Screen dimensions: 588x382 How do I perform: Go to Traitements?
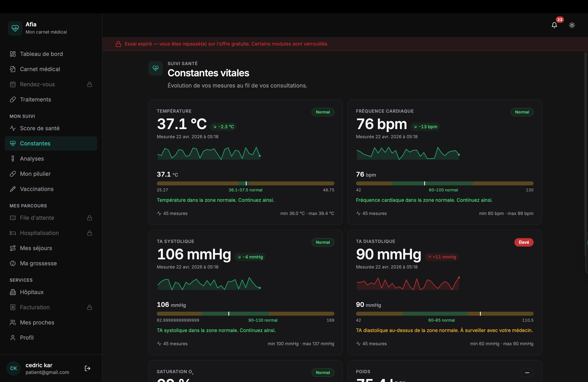click(x=51, y=99)
